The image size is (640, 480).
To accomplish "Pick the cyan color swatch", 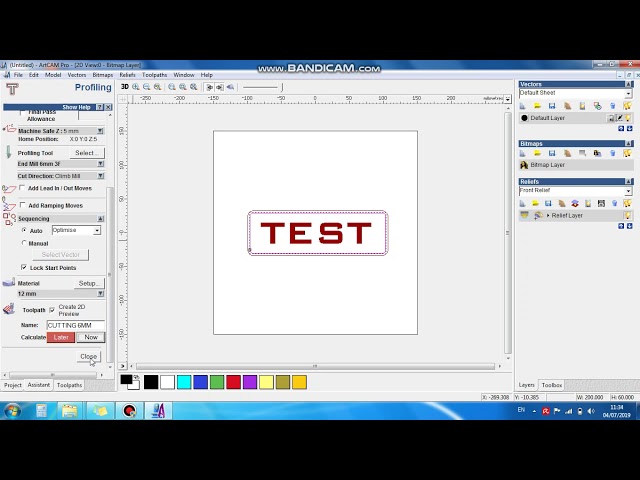I will point(184,382).
